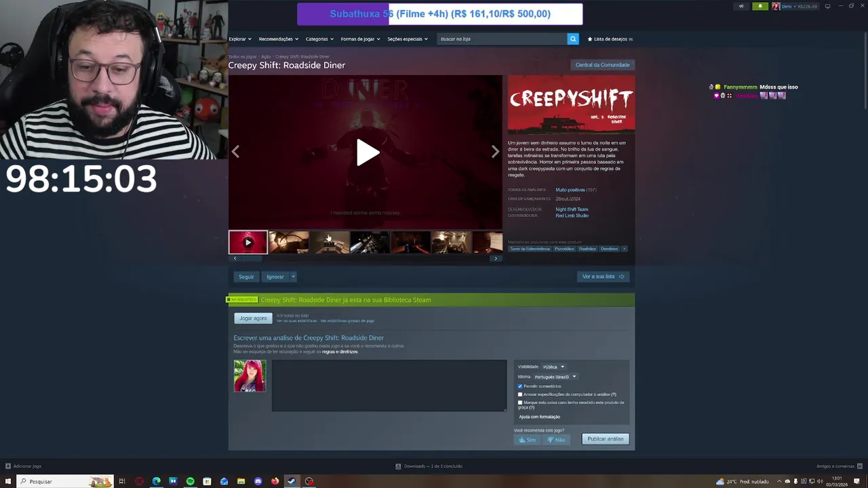Open Downloads status in Steam footer

tap(429, 466)
